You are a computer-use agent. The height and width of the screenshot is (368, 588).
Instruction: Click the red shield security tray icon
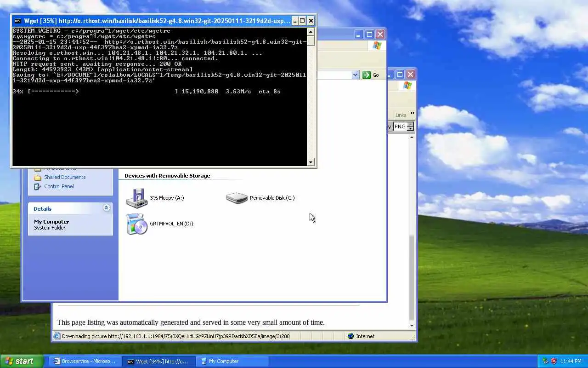click(x=554, y=361)
